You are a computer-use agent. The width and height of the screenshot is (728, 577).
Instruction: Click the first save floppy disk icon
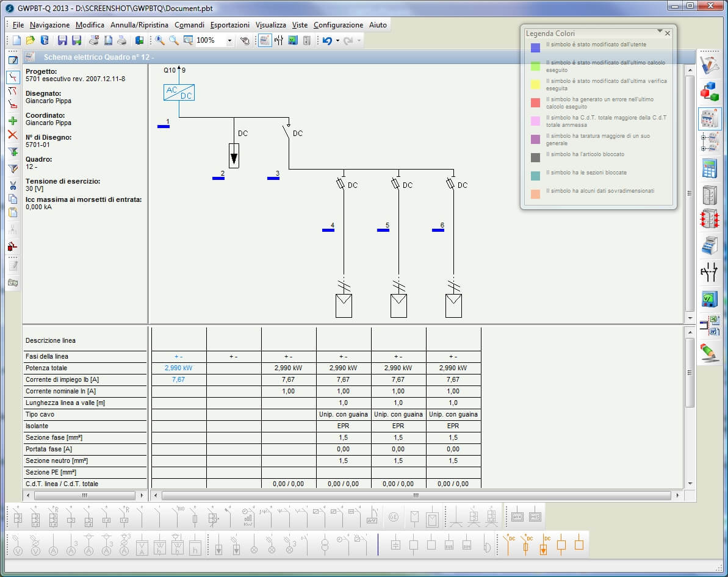62,40
